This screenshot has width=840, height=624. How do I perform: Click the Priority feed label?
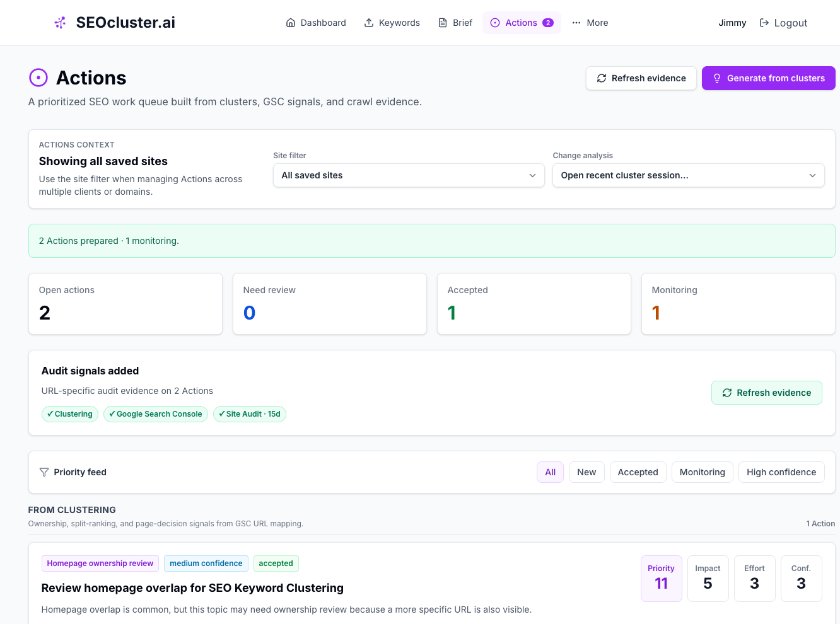point(80,472)
